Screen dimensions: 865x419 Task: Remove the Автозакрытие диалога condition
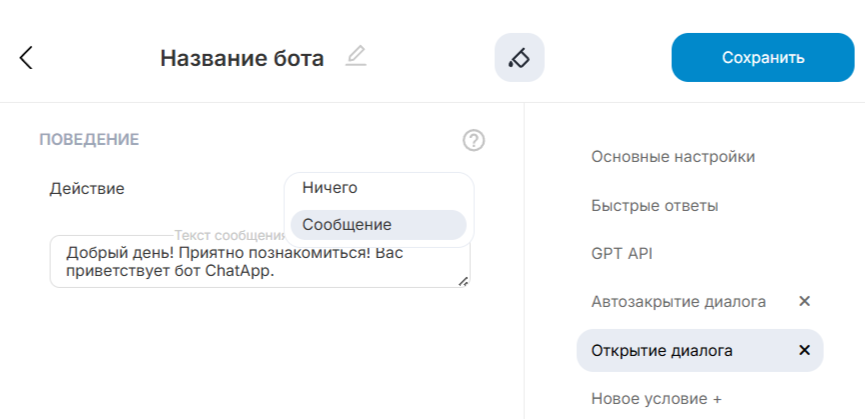[x=804, y=301]
